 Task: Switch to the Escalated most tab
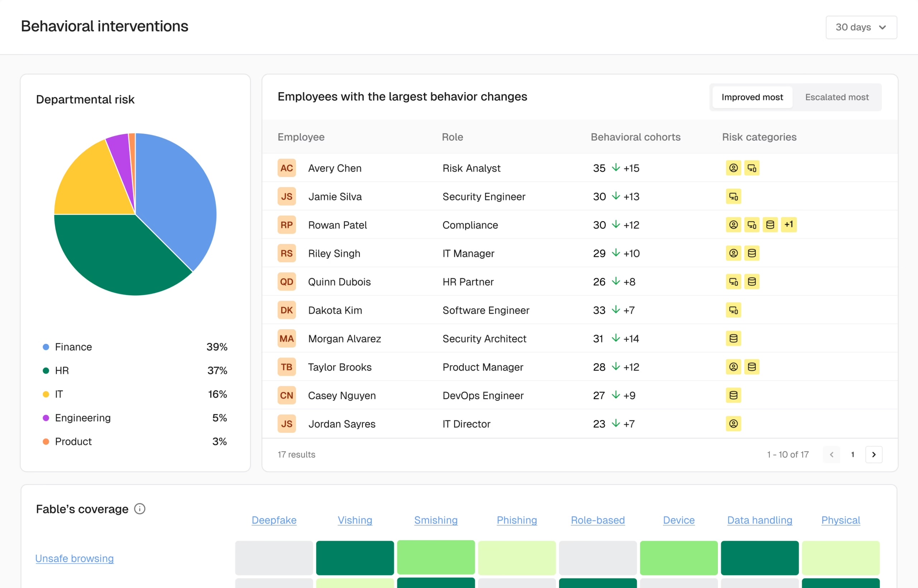click(x=837, y=97)
